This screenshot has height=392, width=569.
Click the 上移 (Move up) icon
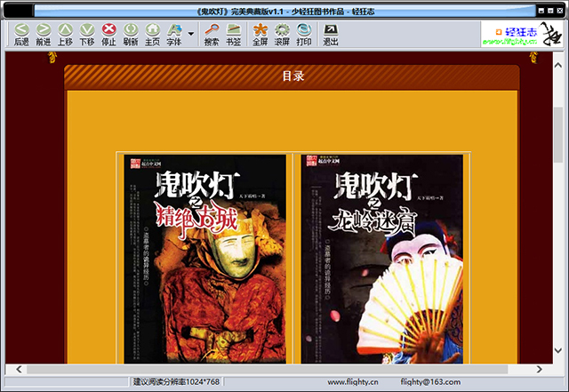click(65, 35)
